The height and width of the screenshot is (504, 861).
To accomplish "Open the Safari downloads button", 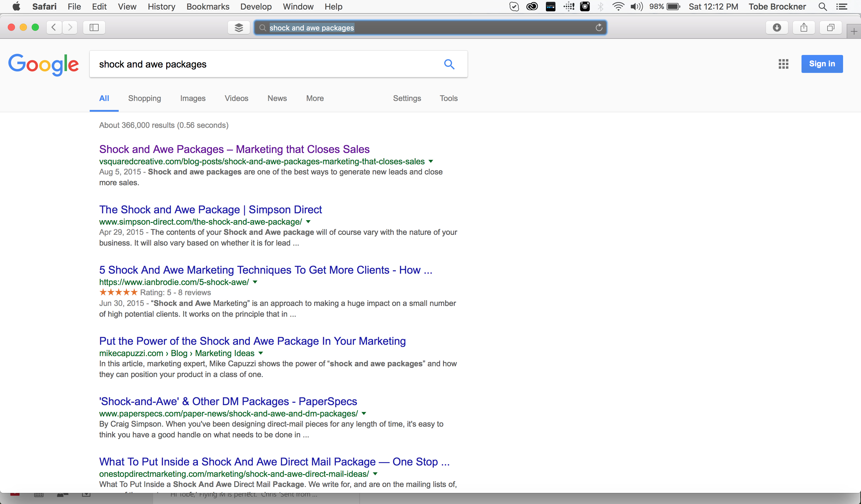I will pos(777,27).
